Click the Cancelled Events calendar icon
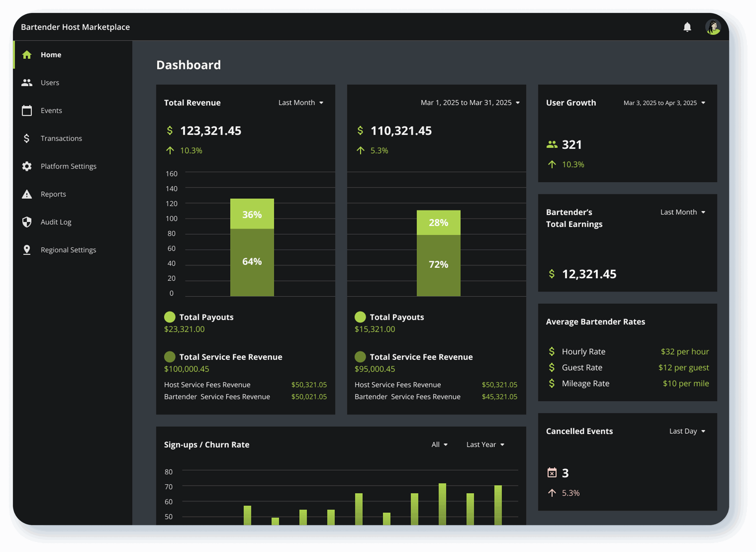The width and height of the screenshot is (756, 552). tap(552, 473)
